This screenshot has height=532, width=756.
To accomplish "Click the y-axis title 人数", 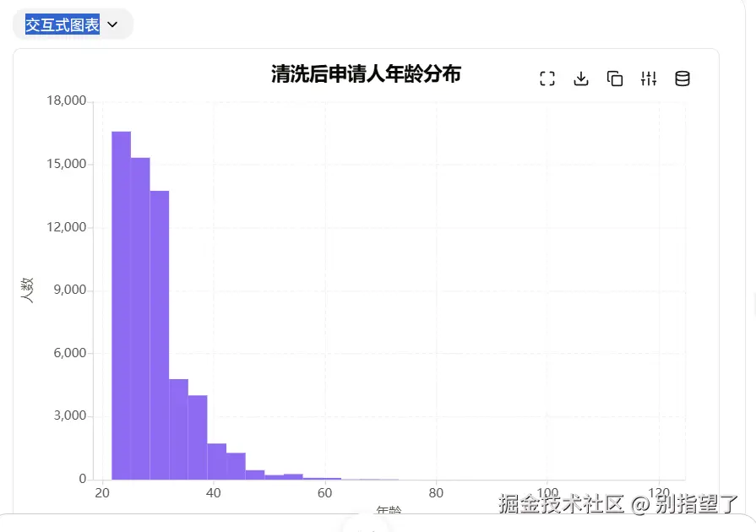I will (28, 290).
